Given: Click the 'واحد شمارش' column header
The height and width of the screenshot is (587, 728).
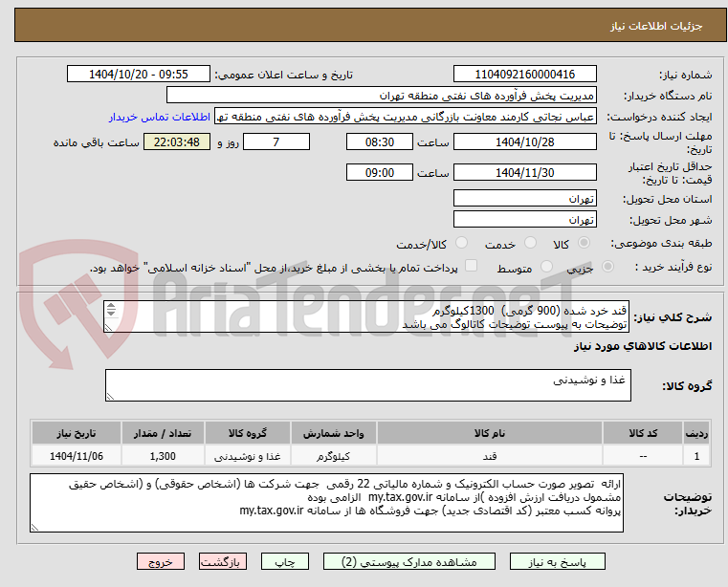Looking at the screenshot, I should (333, 433).
